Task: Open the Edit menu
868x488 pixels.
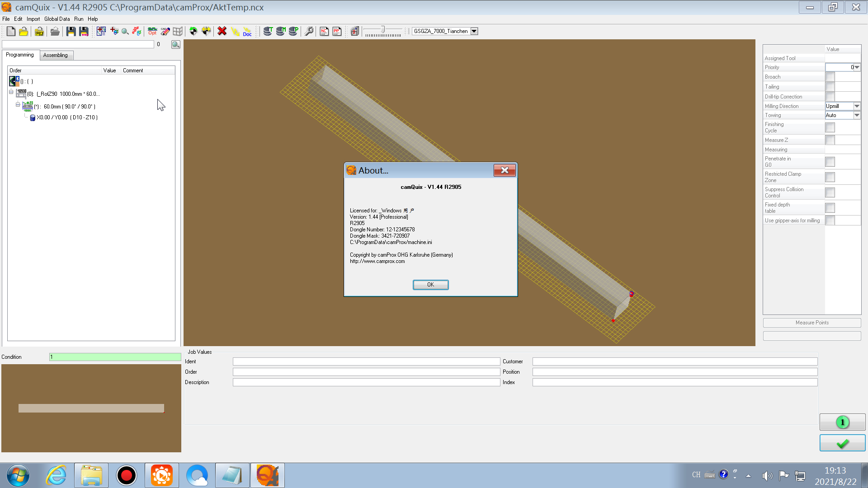Action: (x=18, y=19)
